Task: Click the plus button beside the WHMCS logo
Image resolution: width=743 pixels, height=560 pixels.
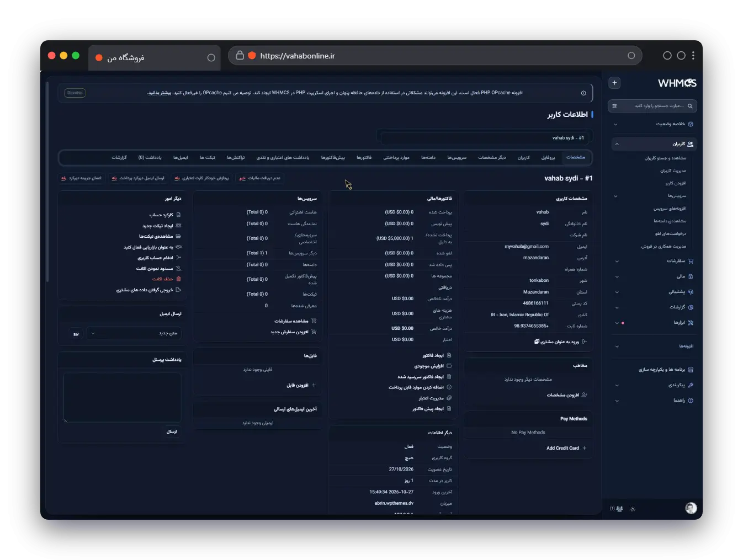Action: 614,83
